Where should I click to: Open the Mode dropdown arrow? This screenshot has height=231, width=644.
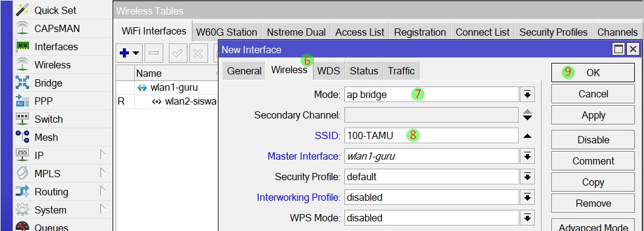point(527,95)
